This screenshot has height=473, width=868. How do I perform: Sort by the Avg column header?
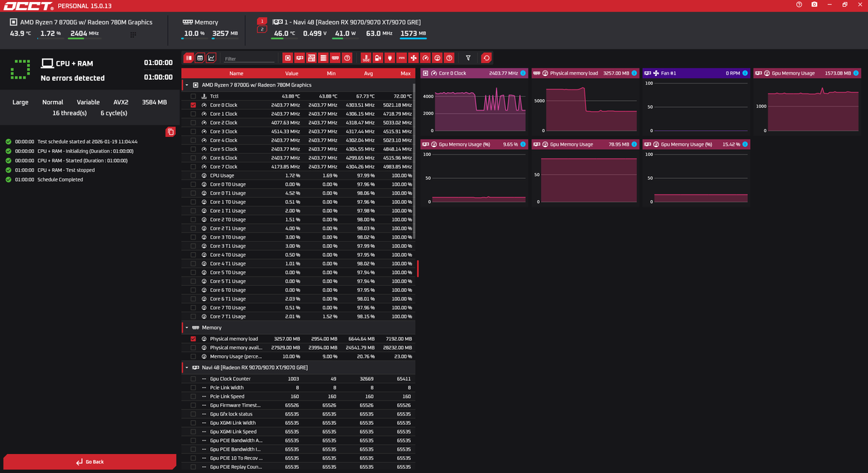point(368,73)
